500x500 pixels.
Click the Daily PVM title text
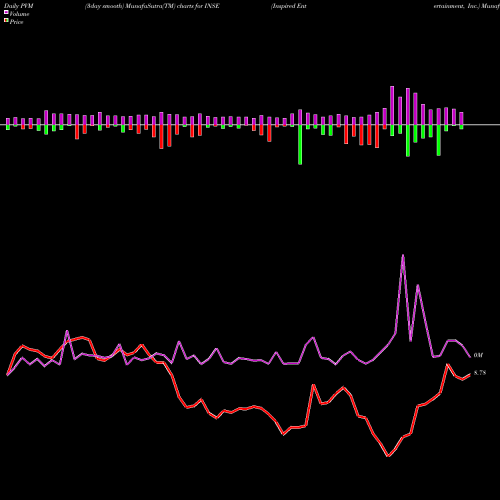click(x=19, y=6)
